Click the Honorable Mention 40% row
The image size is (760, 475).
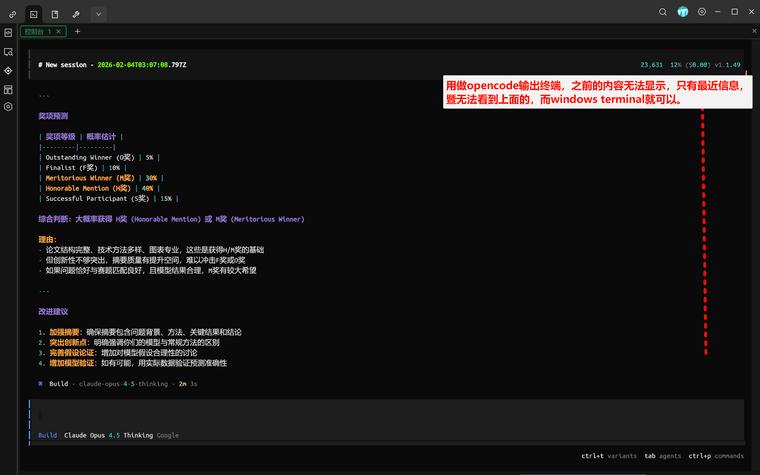click(99, 188)
